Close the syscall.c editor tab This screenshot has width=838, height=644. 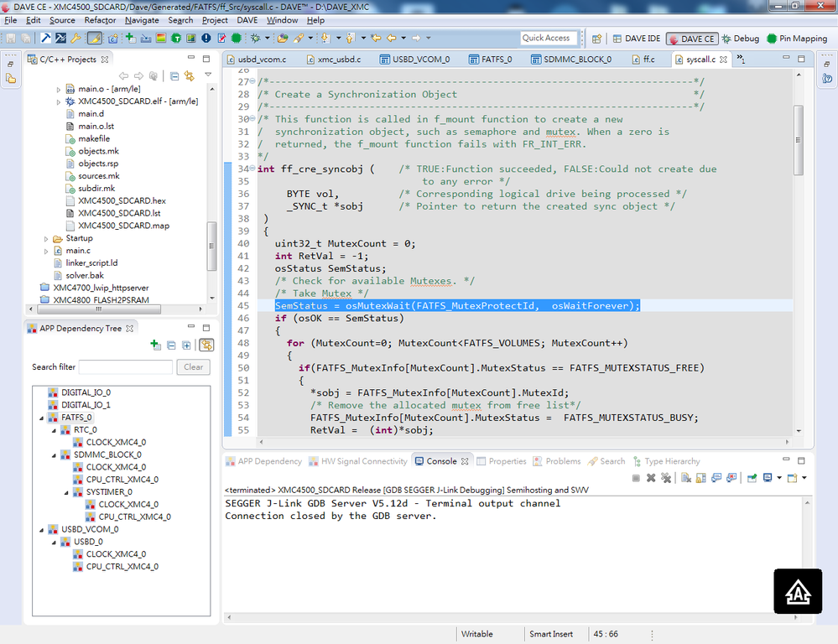tap(723, 60)
